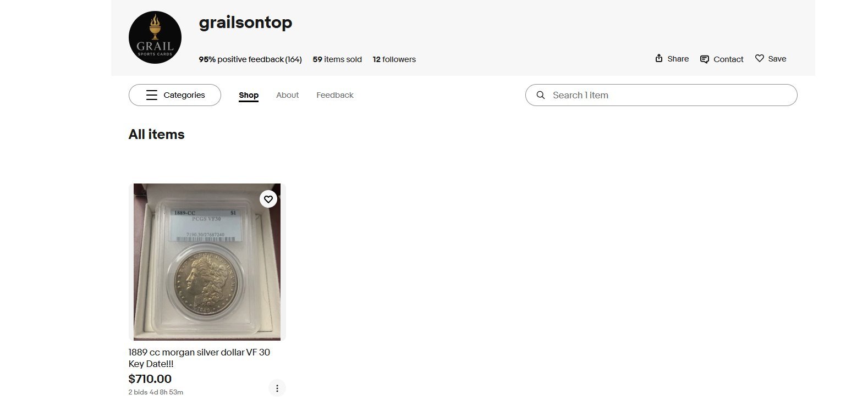Add the Morgan dollar listing to watchlist
Viewport: 868px width, 406px height.
(x=268, y=199)
